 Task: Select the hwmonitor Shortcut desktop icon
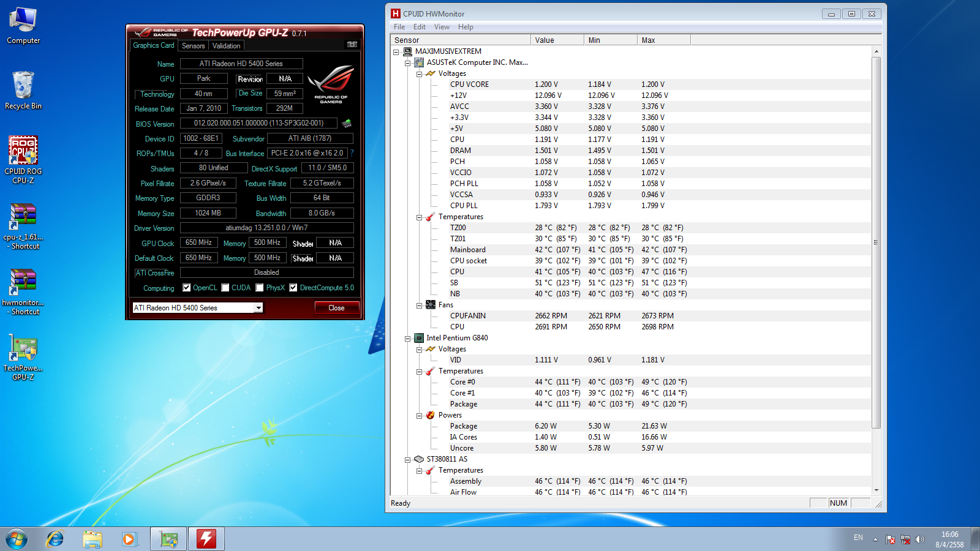(23, 292)
